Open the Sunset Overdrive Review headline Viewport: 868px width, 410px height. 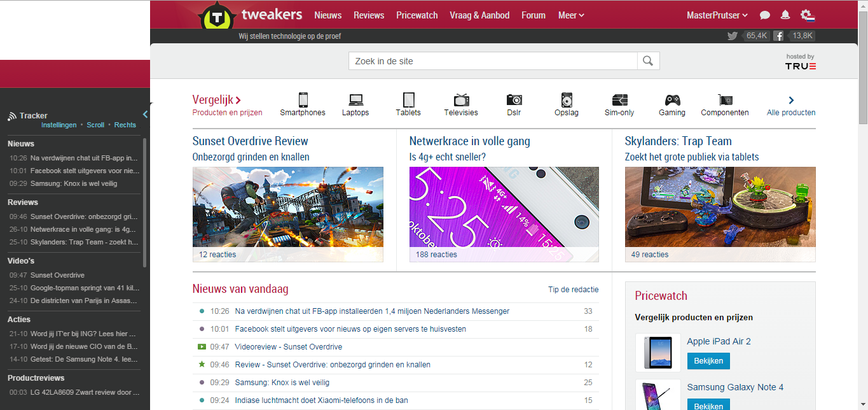pos(251,141)
